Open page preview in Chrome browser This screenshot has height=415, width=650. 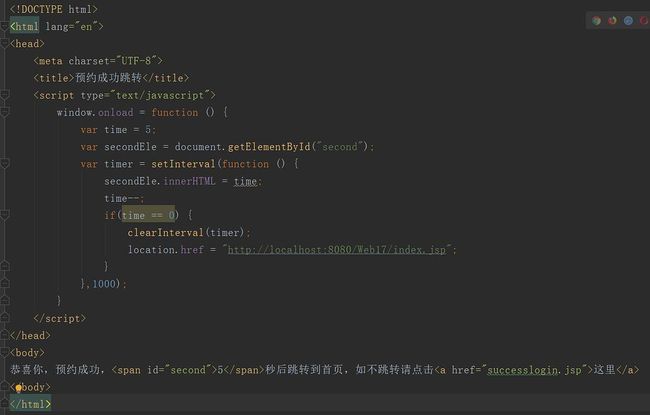coord(597,21)
